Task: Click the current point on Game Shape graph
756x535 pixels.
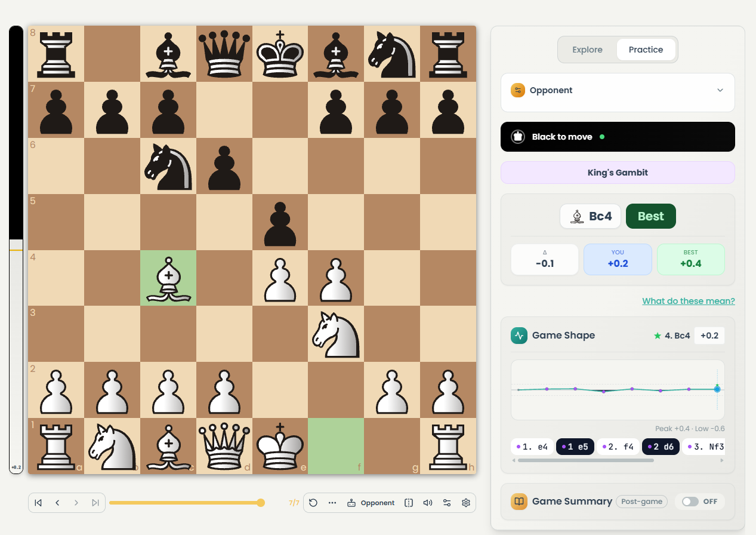Action: click(x=717, y=389)
